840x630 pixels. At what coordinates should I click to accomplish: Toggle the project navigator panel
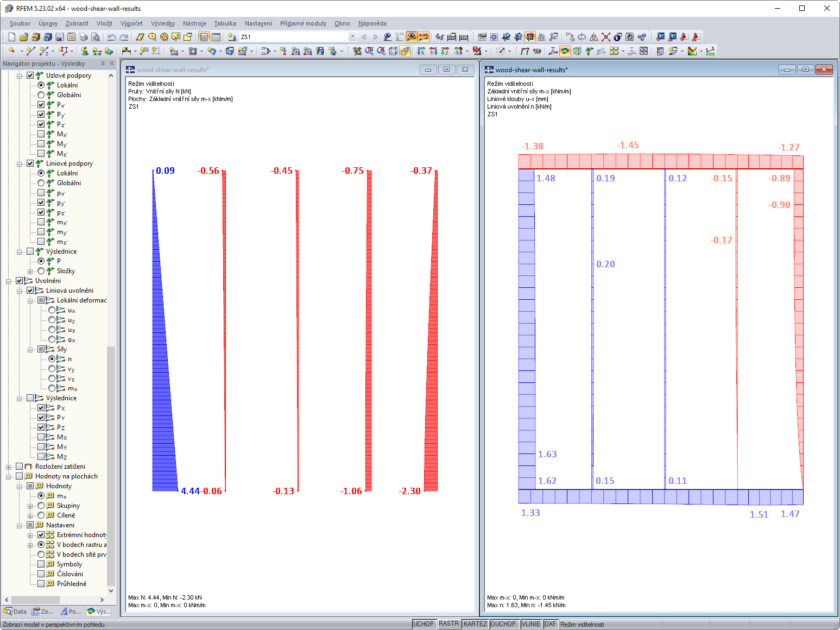coord(204,37)
